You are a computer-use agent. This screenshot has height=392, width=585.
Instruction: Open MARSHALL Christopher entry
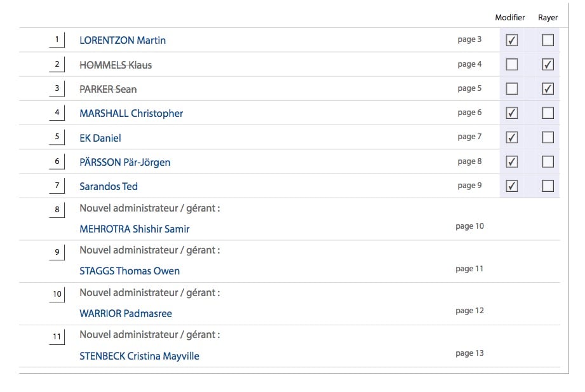tap(131, 114)
